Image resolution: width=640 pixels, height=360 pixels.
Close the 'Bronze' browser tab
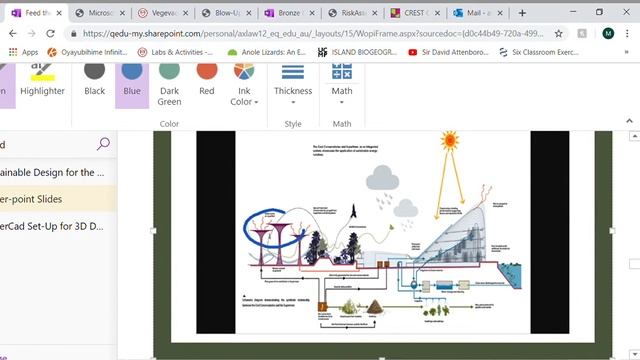312,13
